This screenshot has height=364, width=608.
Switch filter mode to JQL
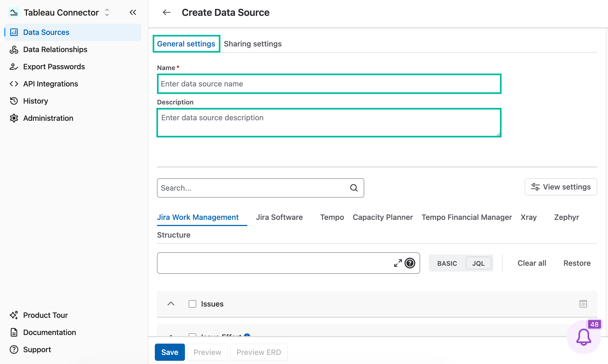[x=478, y=263]
